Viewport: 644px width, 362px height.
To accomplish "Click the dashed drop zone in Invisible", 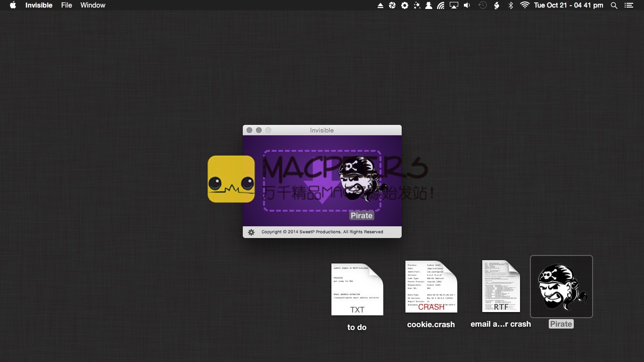I will tap(322, 181).
